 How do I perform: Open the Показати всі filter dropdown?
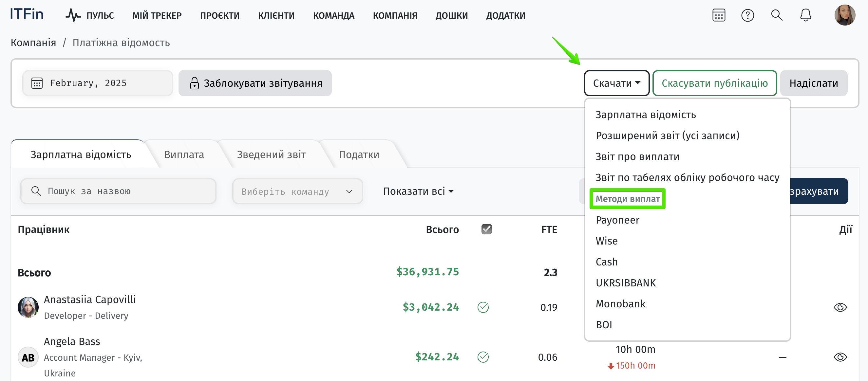(x=418, y=191)
